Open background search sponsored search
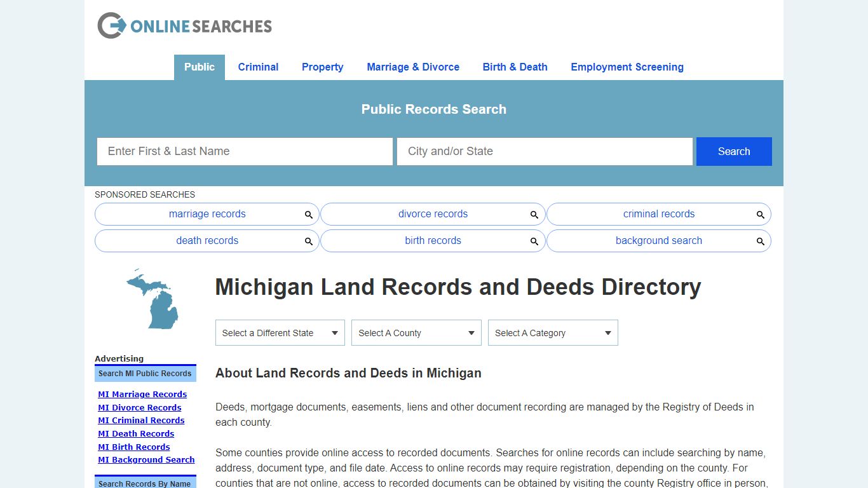Image resolution: width=868 pixels, height=488 pixels. point(659,241)
